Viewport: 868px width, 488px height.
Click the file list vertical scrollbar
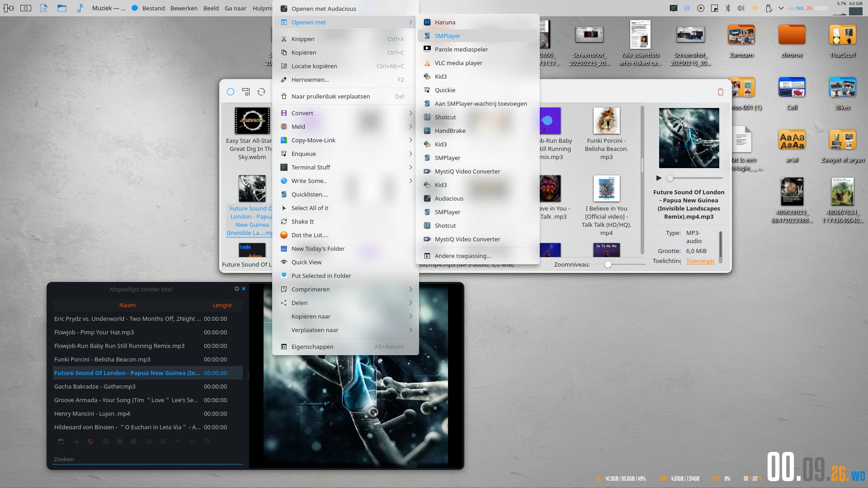click(642, 180)
